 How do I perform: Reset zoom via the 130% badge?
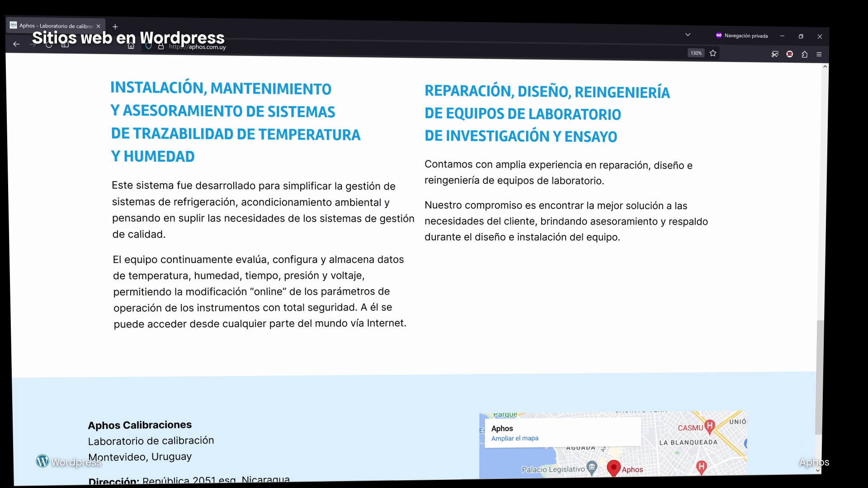pyautogui.click(x=696, y=53)
